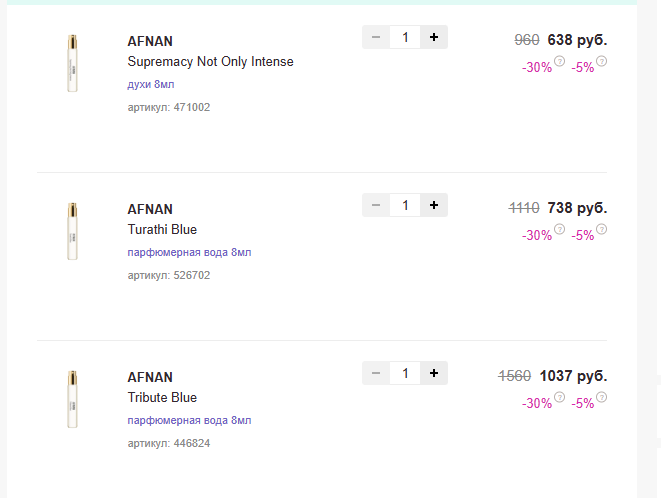Viewport: 661px width, 498px height.
Task: Open -30% discount help icon for Tribute Blue
Action: point(559,397)
